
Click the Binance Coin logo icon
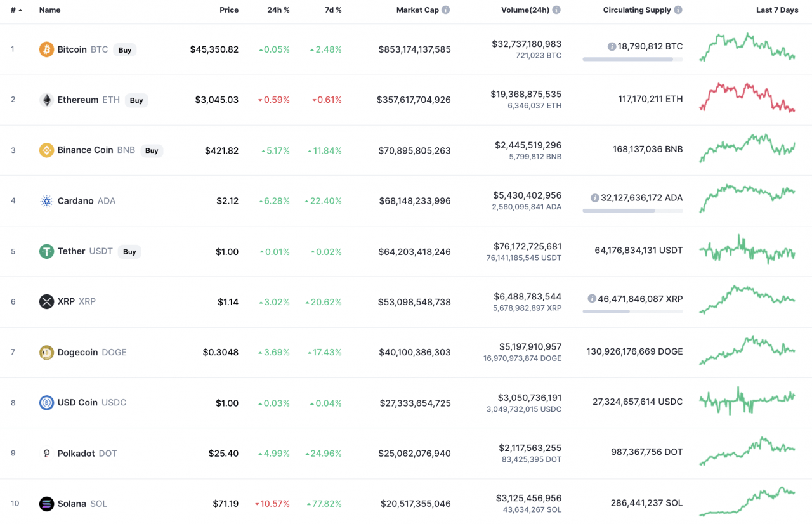point(46,150)
